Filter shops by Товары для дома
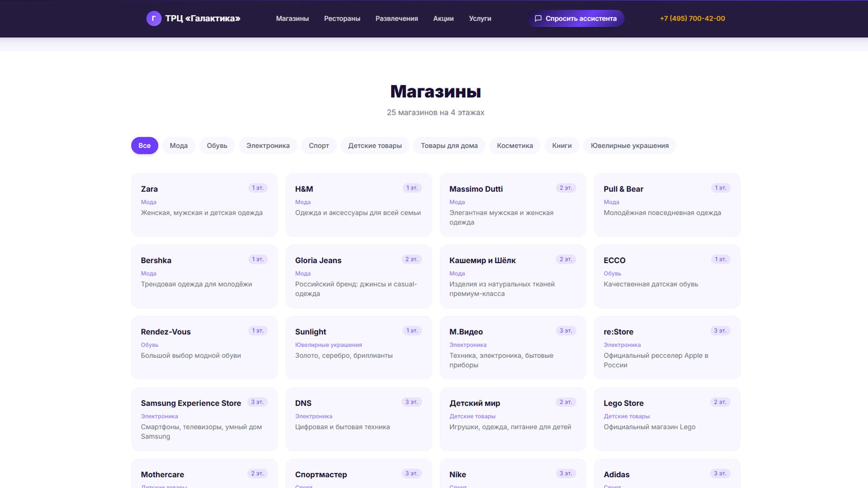This screenshot has height=488, width=868. pos(449,145)
